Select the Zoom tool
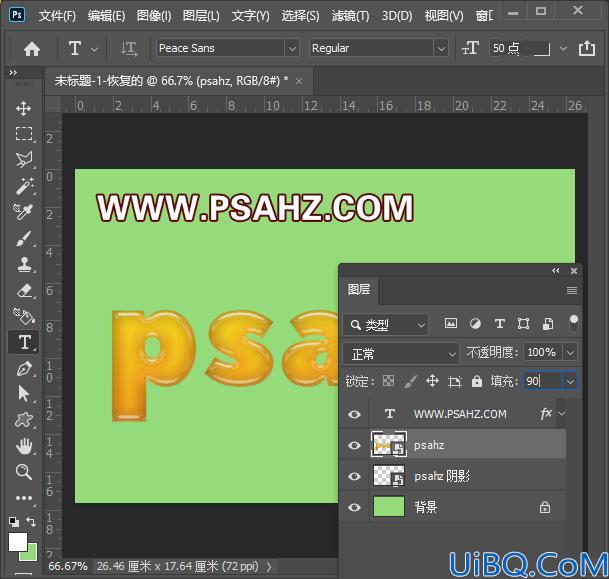Screen dimensions: 609x579 [24, 472]
